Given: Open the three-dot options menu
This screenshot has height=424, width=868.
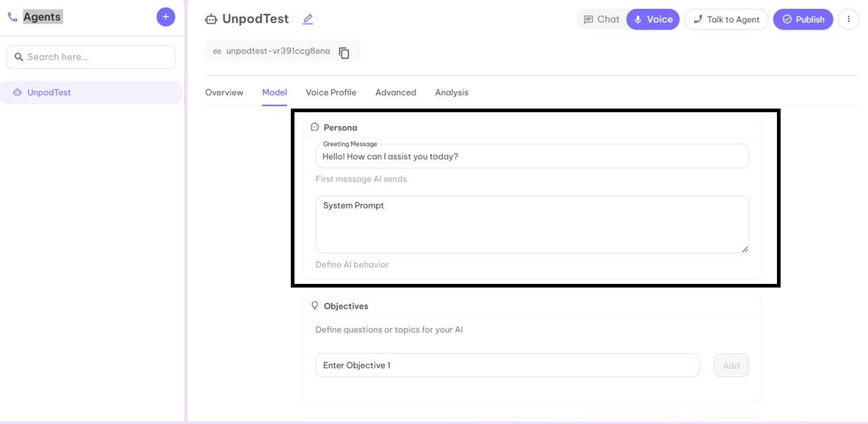Looking at the screenshot, I should [848, 19].
